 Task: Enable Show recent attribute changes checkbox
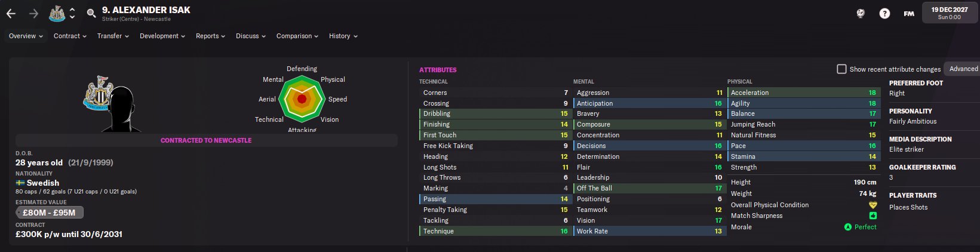[841, 69]
